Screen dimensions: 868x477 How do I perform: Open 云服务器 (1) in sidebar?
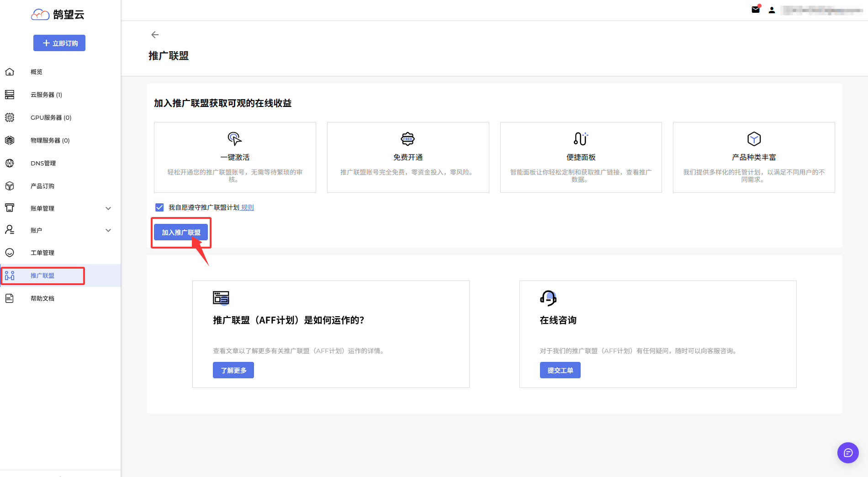tap(46, 95)
